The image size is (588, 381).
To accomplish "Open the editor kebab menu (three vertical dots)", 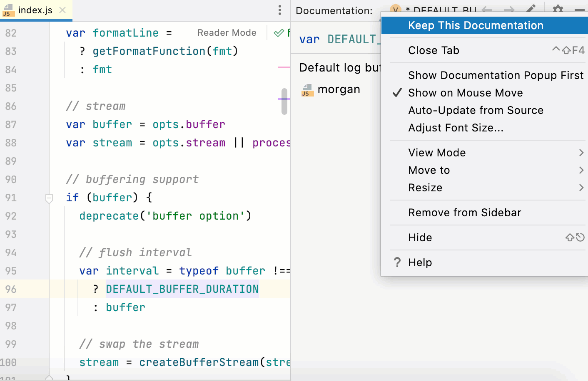I will (x=280, y=10).
